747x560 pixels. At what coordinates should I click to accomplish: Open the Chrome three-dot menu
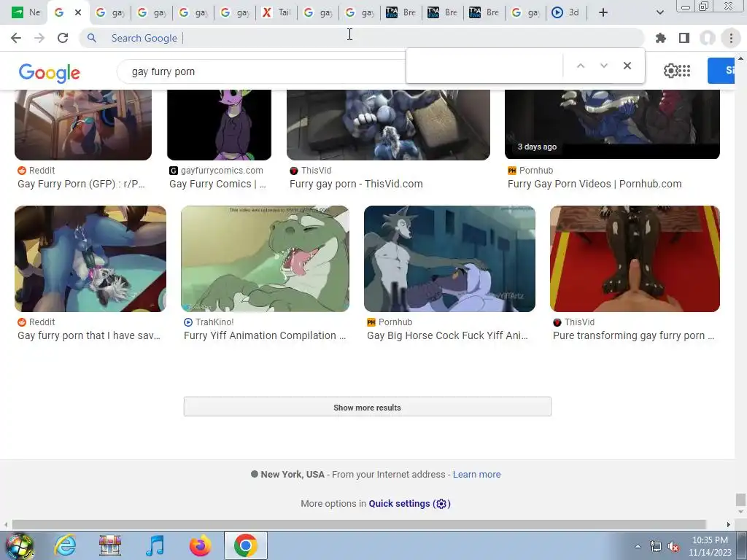tap(731, 38)
